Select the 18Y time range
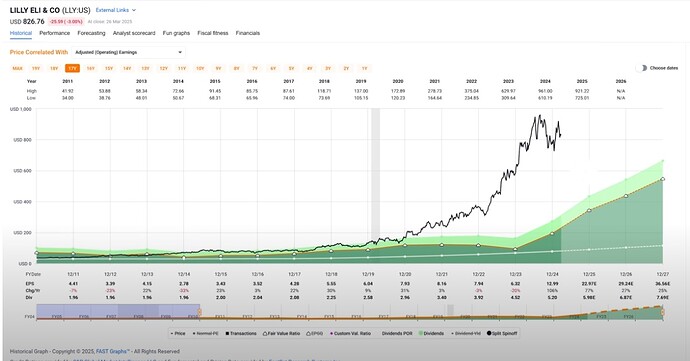690x361 pixels. point(54,68)
